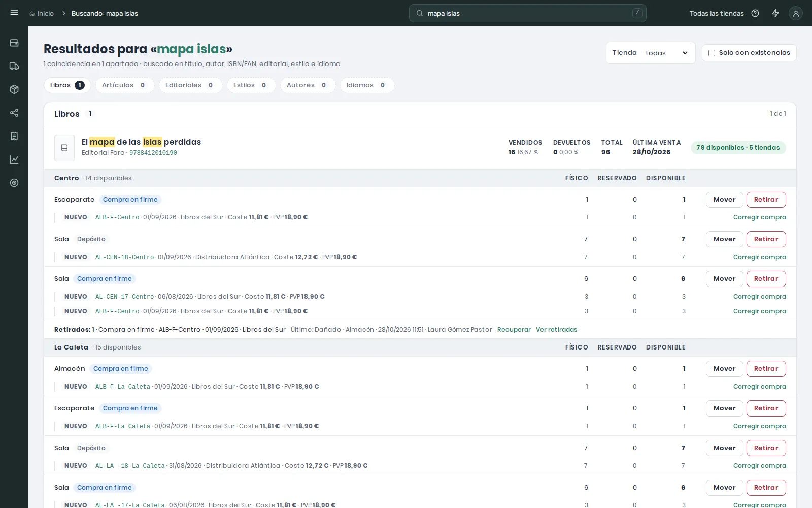Viewport: 812px width, 508px height.
Task: Click Retirar in Centro Sala Compra en firme row
Action: pos(766,279)
